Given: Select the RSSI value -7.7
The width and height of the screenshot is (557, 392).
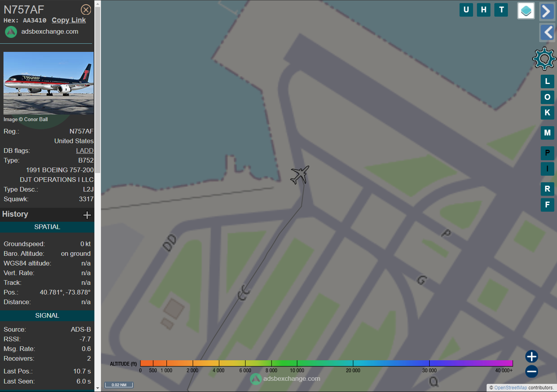Looking at the screenshot, I should (85, 339).
